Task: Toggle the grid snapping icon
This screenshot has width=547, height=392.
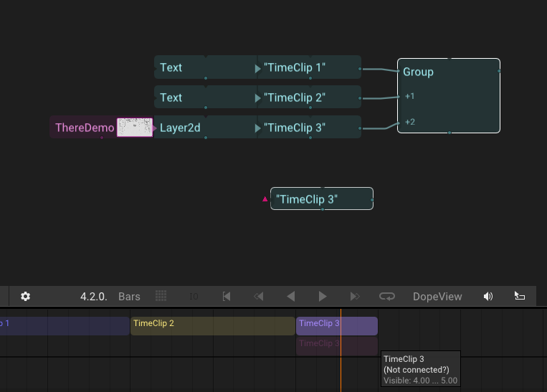Action: pos(161,296)
